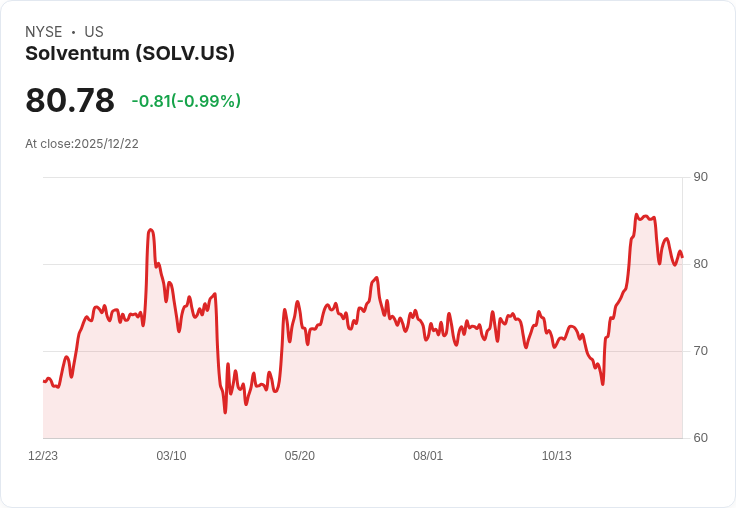Click the 70 y-axis label
The image size is (736, 508).
700,351
